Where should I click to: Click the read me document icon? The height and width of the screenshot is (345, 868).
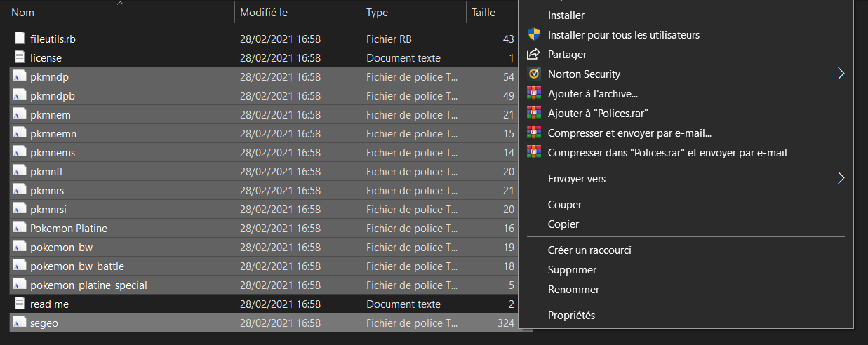click(x=20, y=304)
